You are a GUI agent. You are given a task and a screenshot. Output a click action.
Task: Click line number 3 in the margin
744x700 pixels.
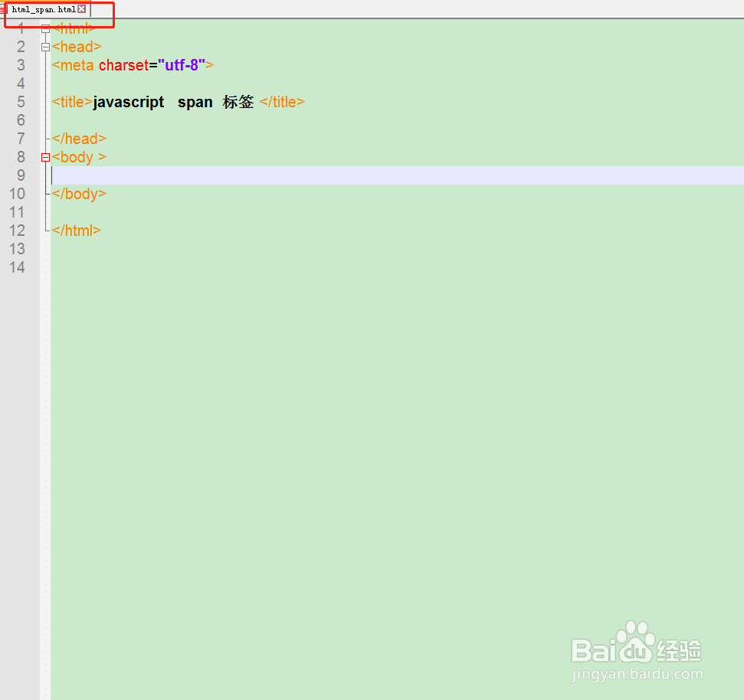point(21,65)
